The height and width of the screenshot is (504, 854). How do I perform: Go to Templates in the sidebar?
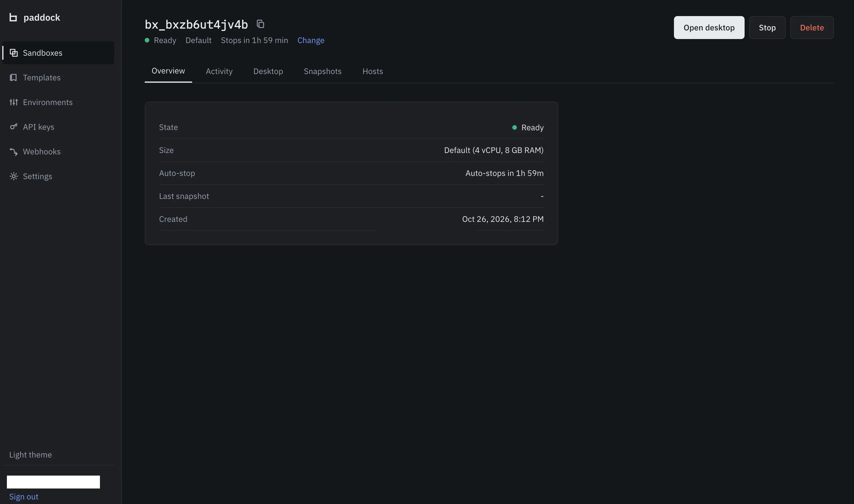click(x=58, y=77)
